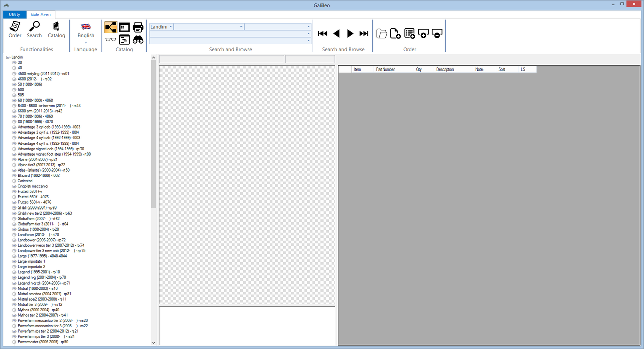
Task: Expand the Mythos (2000-2004) - rp40 node
Action: (14, 310)
